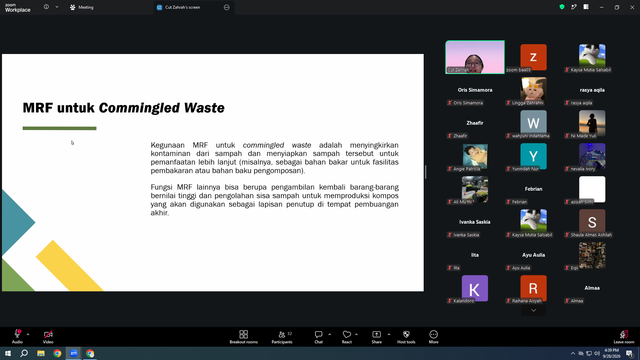This screenshot has width=640, height=360.
Task: Open File Explorer from taskbar
Action: (x=41, y=353)
